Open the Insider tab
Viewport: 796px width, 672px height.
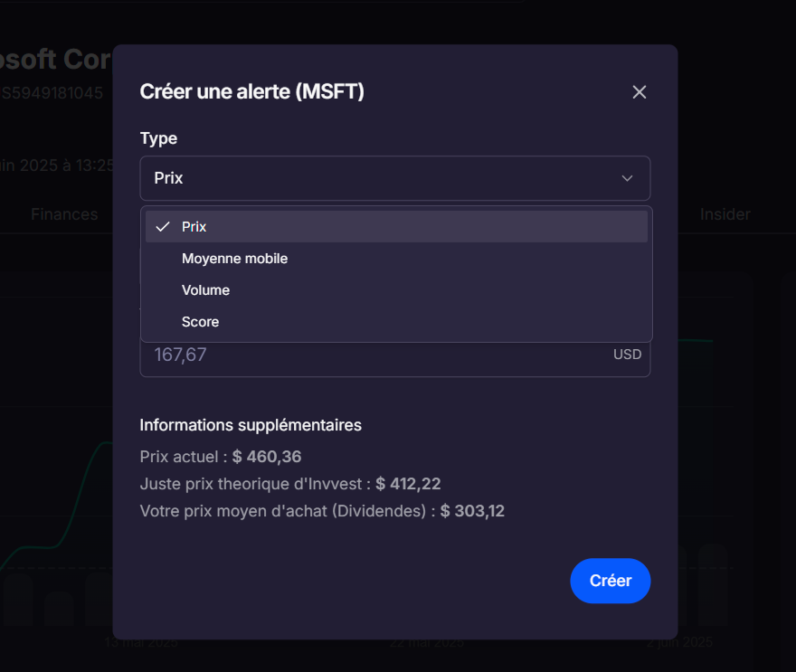pyautogui.click(x=725, y=214)
